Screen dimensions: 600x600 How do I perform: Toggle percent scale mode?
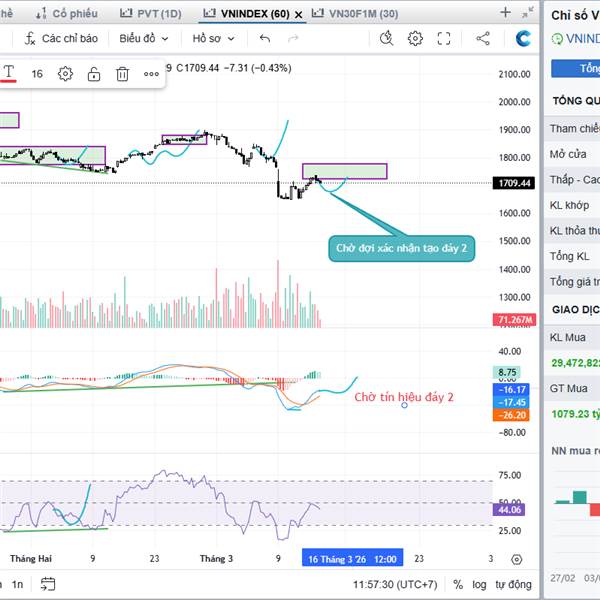(x=458, y=583)
